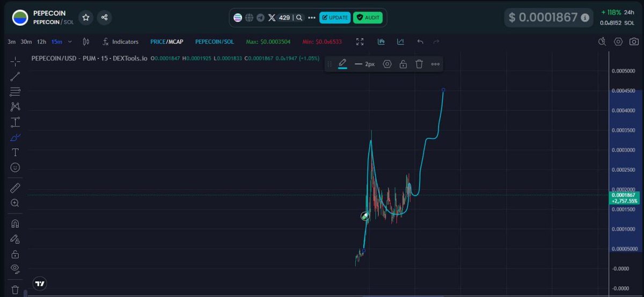Select the price range projection tool
644x297 pixels.
(x=15, y=122)
